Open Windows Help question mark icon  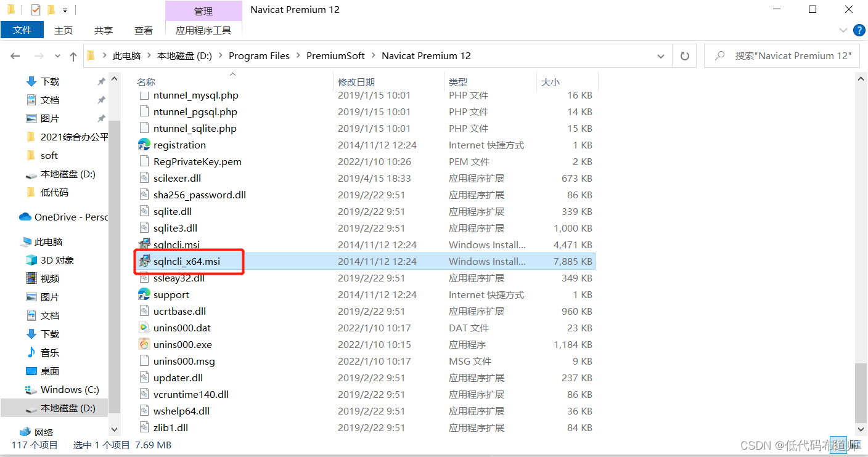(x=859, y=30)
